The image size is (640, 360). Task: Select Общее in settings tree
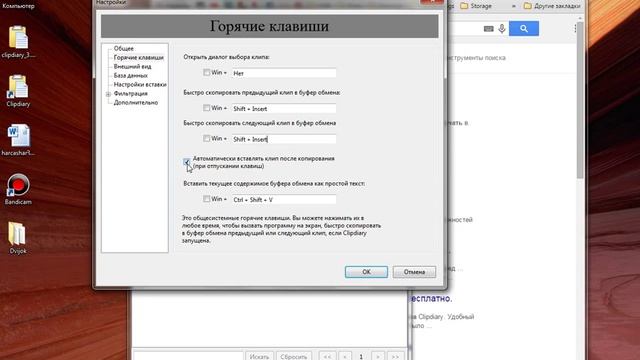pos(124,48)
